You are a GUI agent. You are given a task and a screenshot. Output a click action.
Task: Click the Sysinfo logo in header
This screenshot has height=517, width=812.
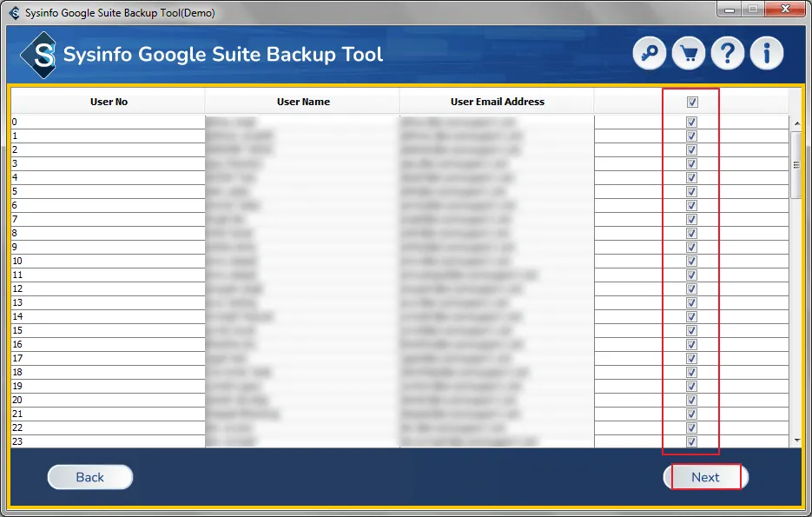pyautogui.click(x=38, y=54)
